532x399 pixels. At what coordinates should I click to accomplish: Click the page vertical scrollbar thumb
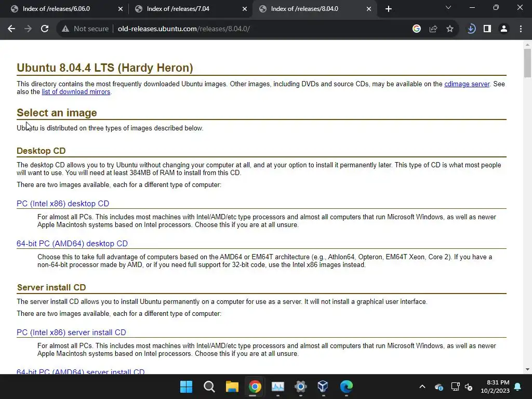tap(527, 63)
